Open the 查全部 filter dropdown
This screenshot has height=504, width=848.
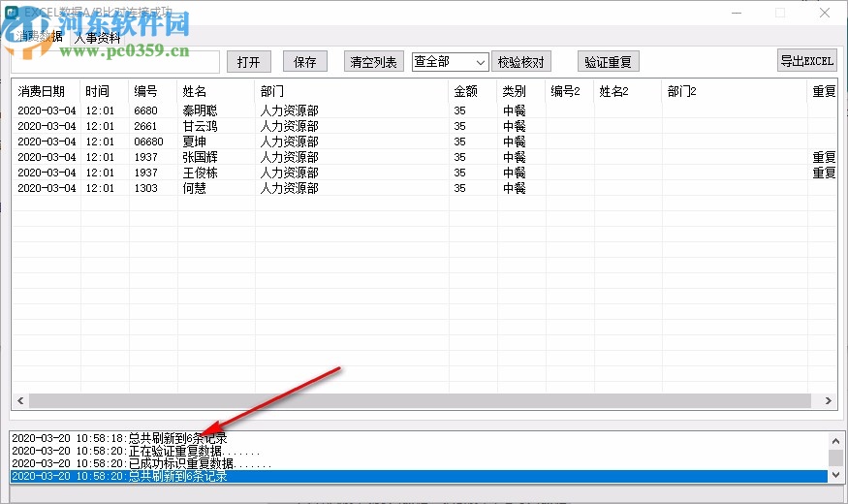pos(451,62)
